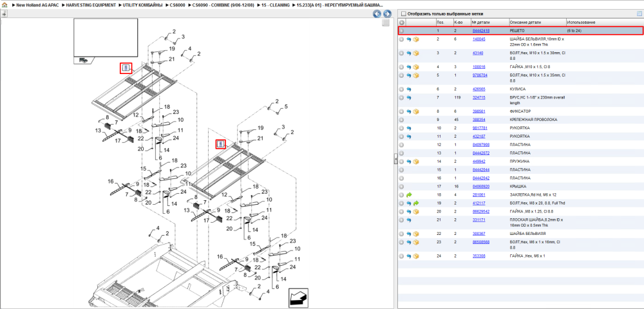Open part number link 86508568
The height and width of the screenshot is (309, 644).
481,242
